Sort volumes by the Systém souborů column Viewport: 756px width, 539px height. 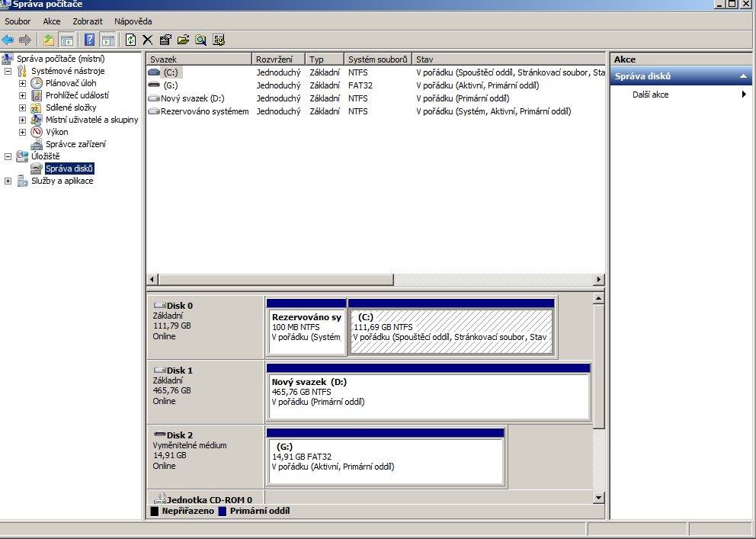click(x=378, y=59)
